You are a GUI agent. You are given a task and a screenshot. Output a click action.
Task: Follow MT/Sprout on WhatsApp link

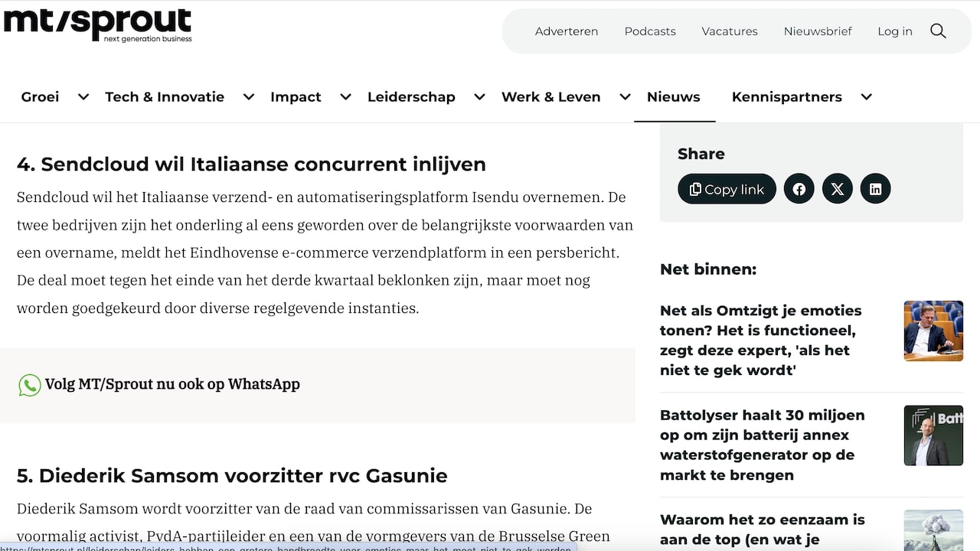click(x=172, y=384)
